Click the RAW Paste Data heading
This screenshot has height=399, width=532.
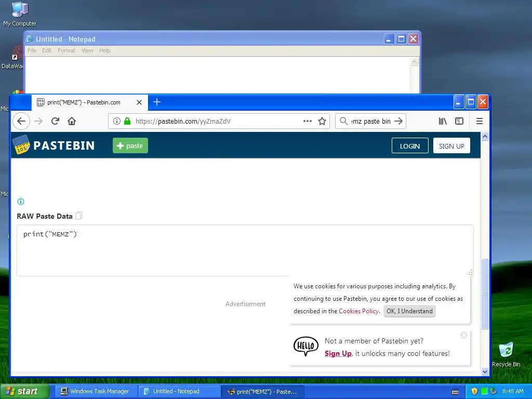pos(45,216)
